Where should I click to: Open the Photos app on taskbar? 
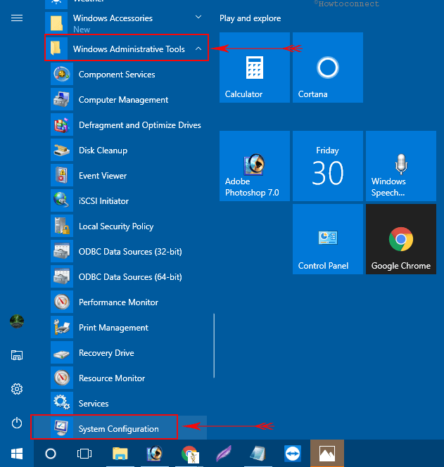pyautogui.click(x=327, y=453)
